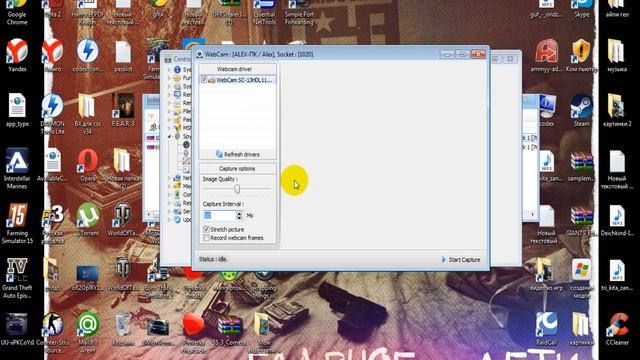The height and width of the screenshot is (360, 640).
Task: Disable the Stretch picture checkbox
Action: click(207, 229)
